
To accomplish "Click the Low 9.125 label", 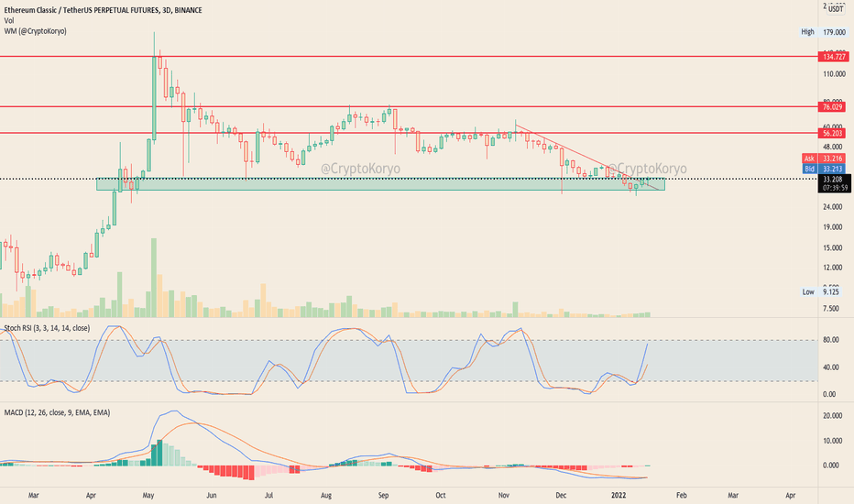I will tap(821, 291).
